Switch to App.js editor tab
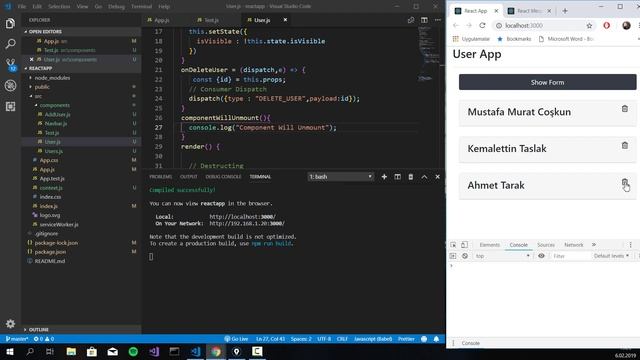 [162, 20]
